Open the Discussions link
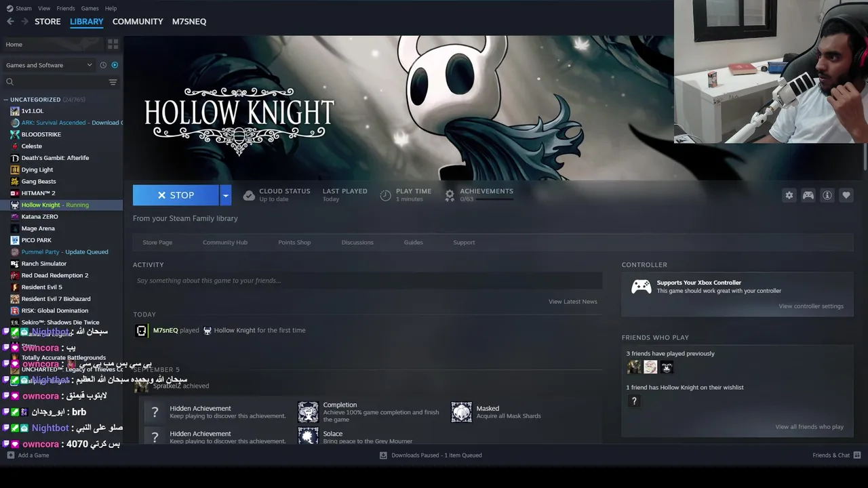 (357, 242)
